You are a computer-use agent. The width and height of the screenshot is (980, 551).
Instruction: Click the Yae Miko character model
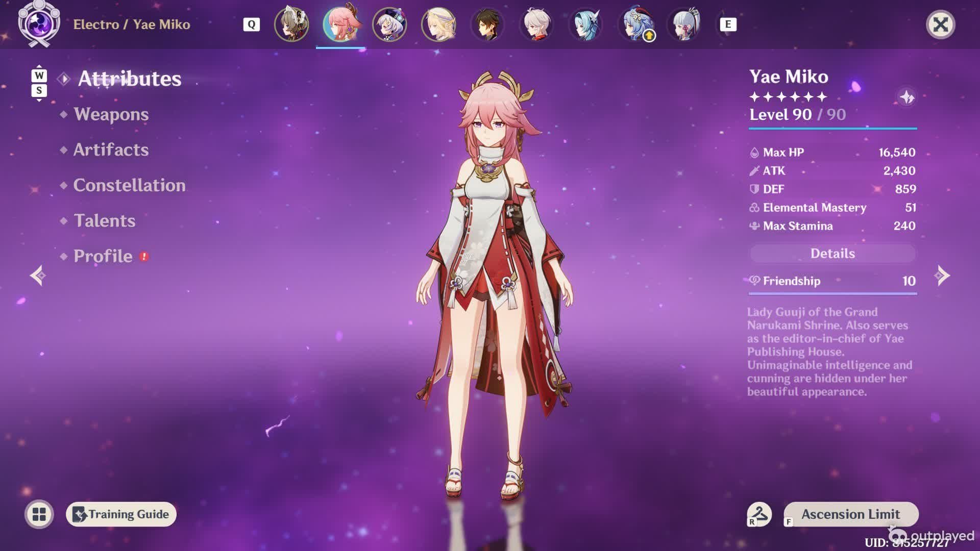(x=494, y=286)
